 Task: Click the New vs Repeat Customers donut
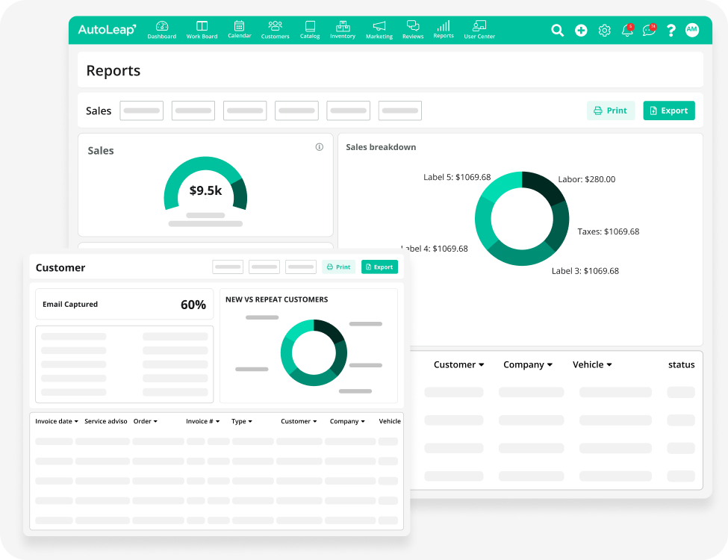[314, 353]
